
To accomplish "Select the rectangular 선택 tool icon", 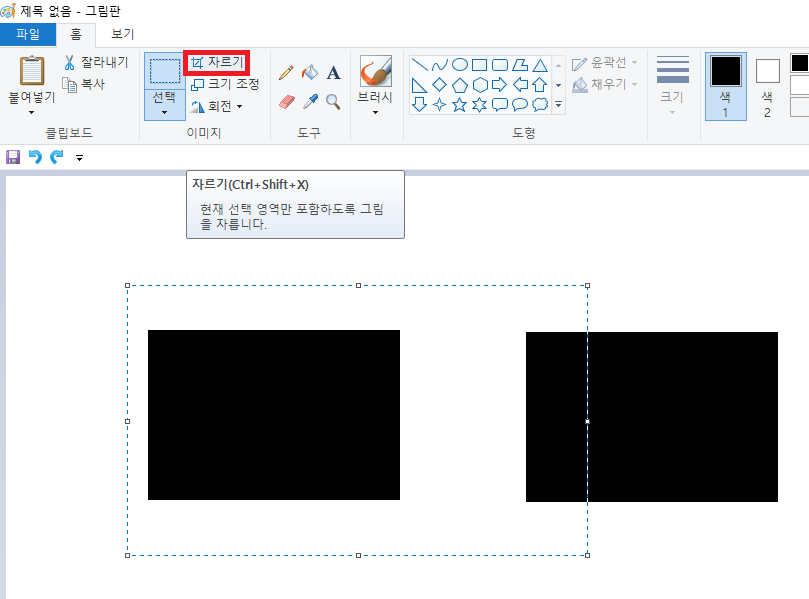I will (x=165, y=71).
